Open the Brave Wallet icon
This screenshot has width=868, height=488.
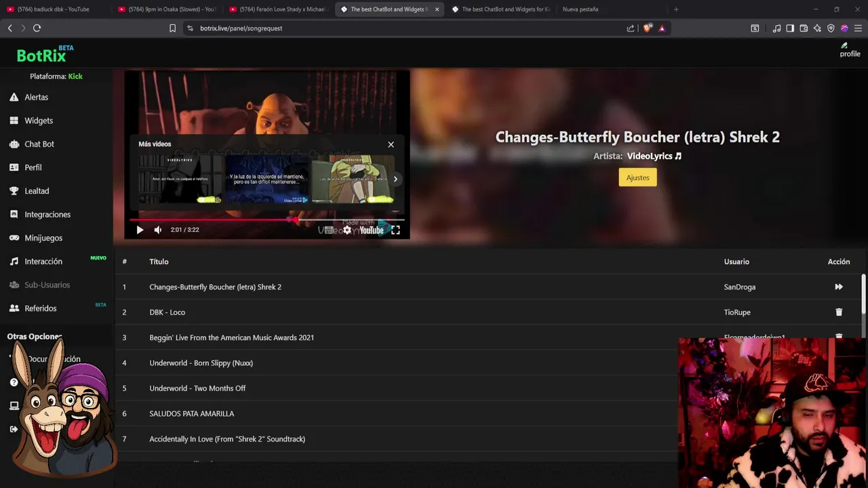804,28
